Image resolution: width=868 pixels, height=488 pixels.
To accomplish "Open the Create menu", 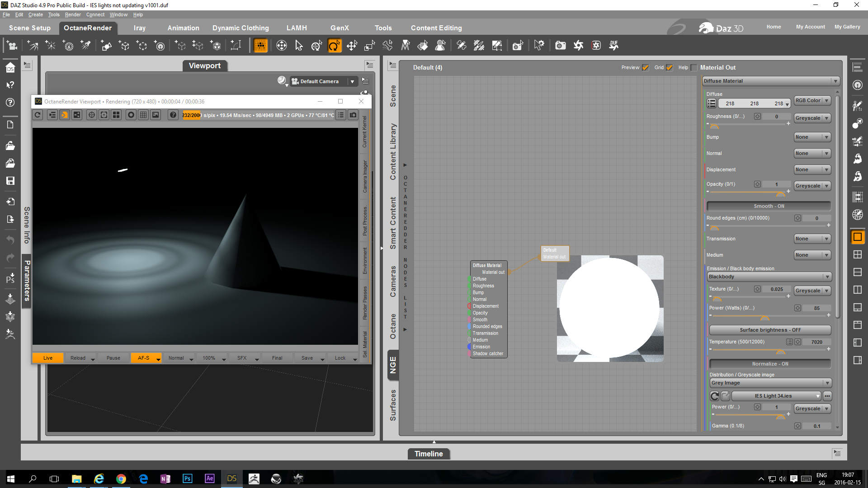I will (36, 14).
